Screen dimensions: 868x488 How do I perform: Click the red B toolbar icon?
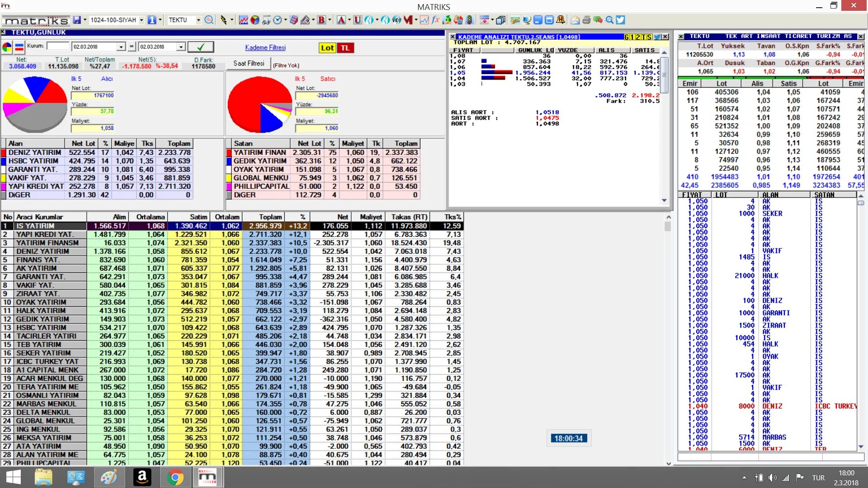321,20
